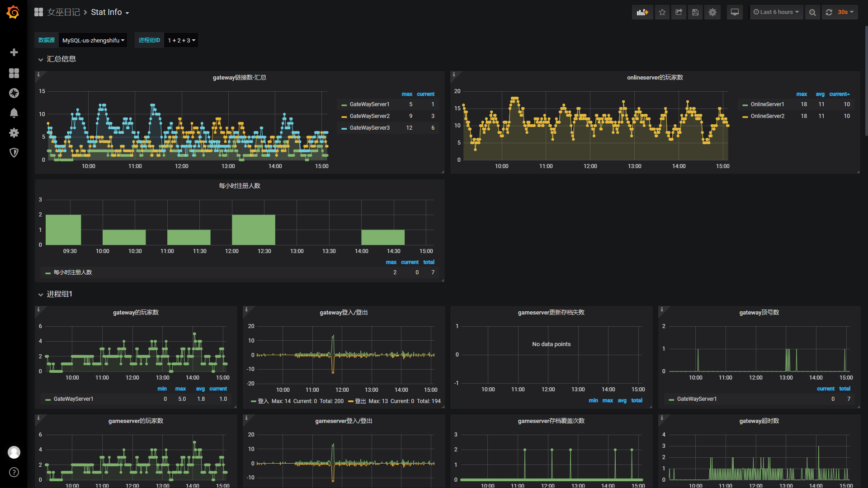Click the refresh dashboard icon
The image size is (868, 488).
829,12
